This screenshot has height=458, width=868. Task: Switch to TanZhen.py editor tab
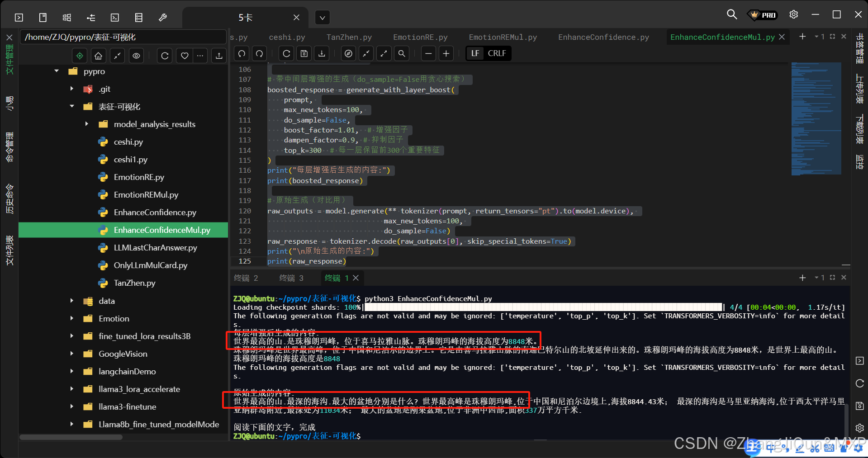[349, 37]
